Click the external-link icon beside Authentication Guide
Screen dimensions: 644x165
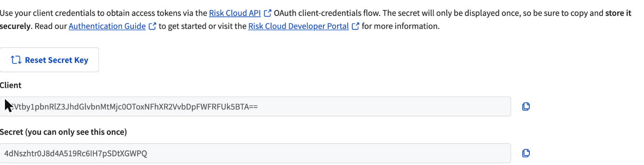[152, 27]
